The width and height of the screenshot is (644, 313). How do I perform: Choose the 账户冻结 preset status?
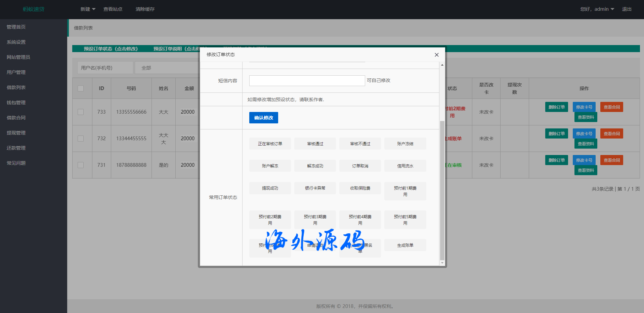405,144
